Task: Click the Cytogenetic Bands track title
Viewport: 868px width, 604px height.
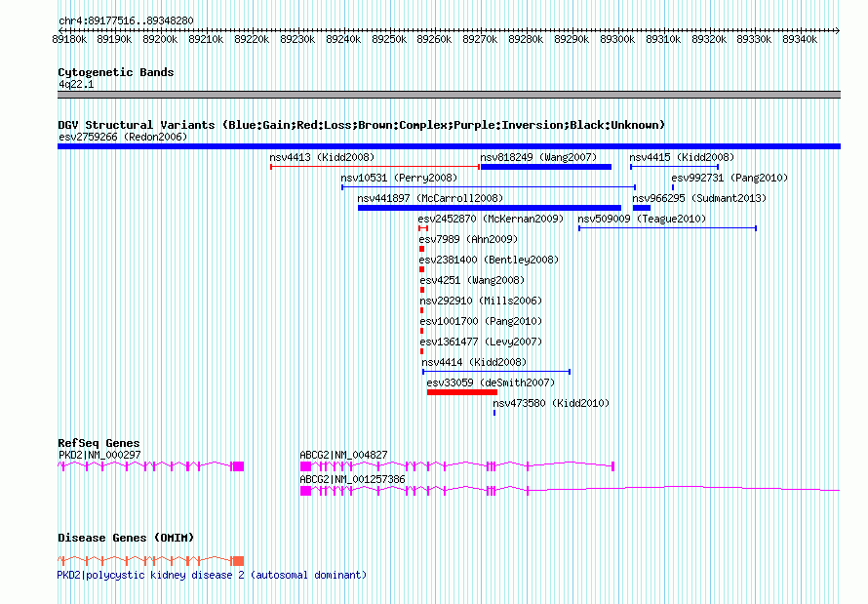Action: tap(116, 72)
